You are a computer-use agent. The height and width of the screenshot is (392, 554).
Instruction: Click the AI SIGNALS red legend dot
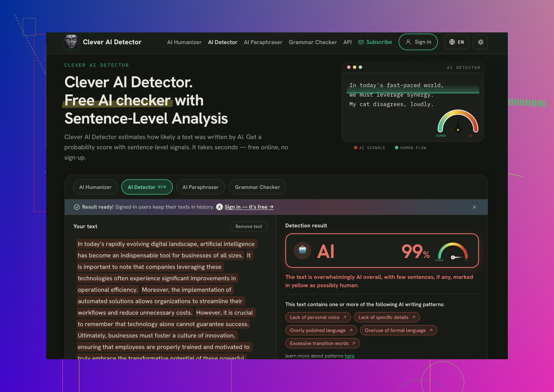click(x=356, y=148)
